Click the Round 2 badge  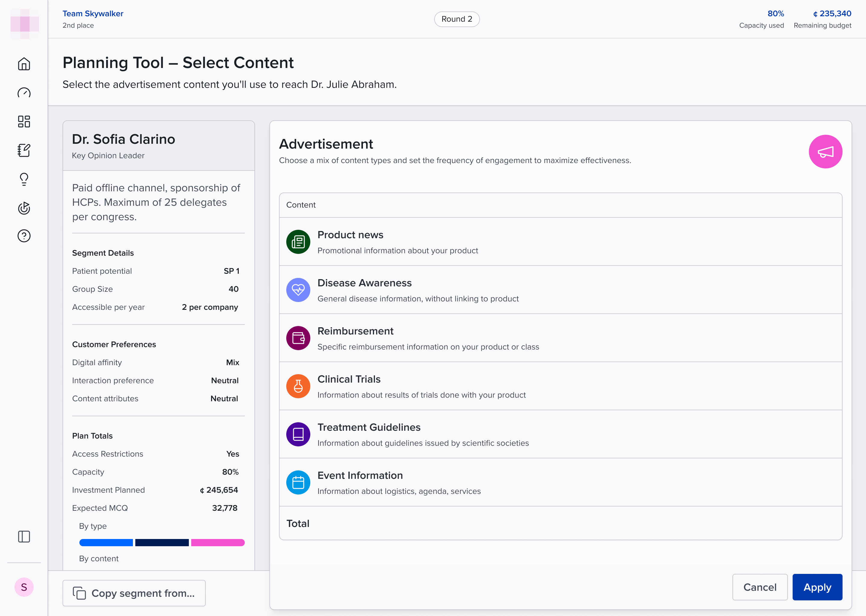(x=456, y=19)
